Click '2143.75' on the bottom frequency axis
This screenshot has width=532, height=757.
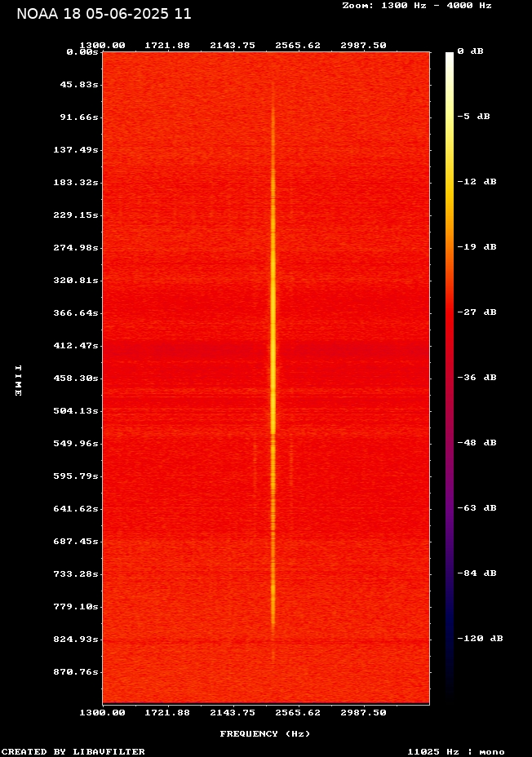[233, 713]
